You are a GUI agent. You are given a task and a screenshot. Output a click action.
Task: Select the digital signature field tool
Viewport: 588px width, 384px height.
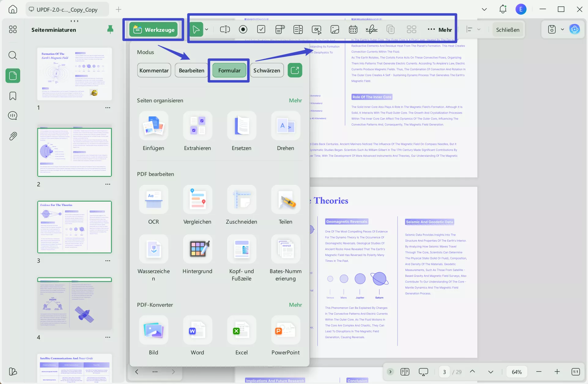pos(371,29)
